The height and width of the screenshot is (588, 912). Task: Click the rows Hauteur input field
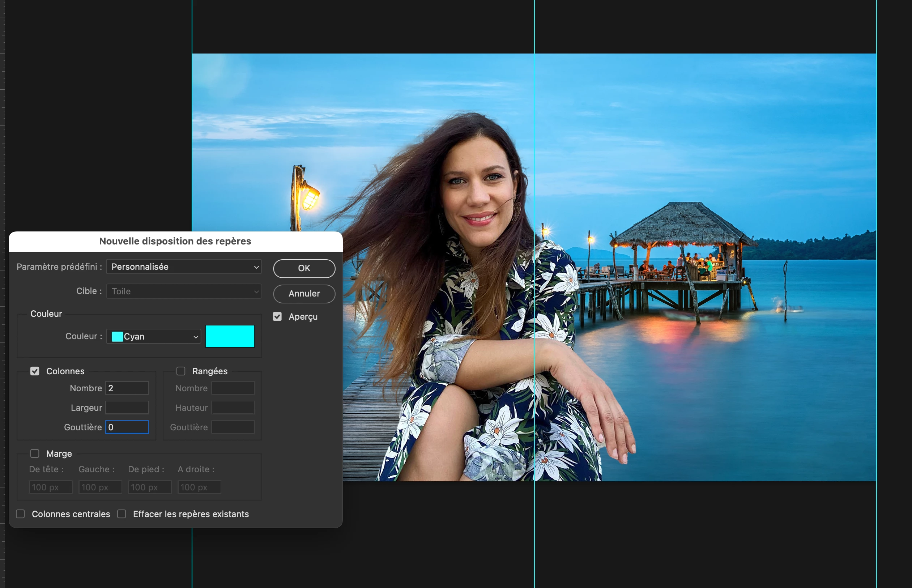click(233, 408)
